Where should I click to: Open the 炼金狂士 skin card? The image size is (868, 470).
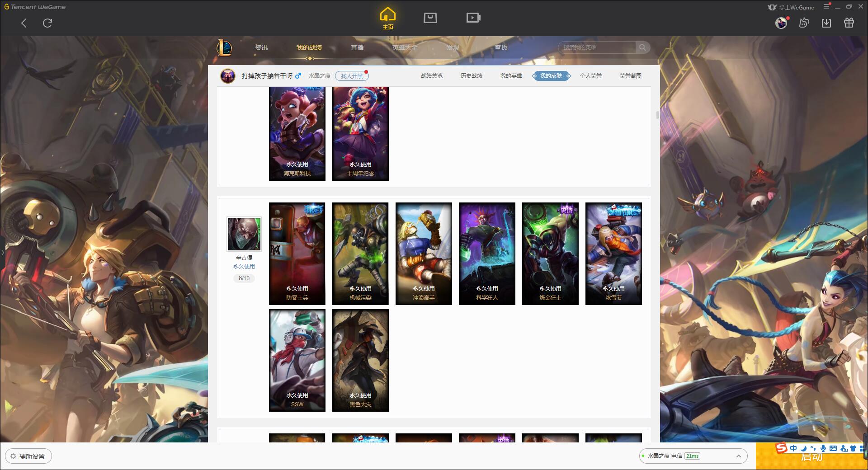(550, 254)
